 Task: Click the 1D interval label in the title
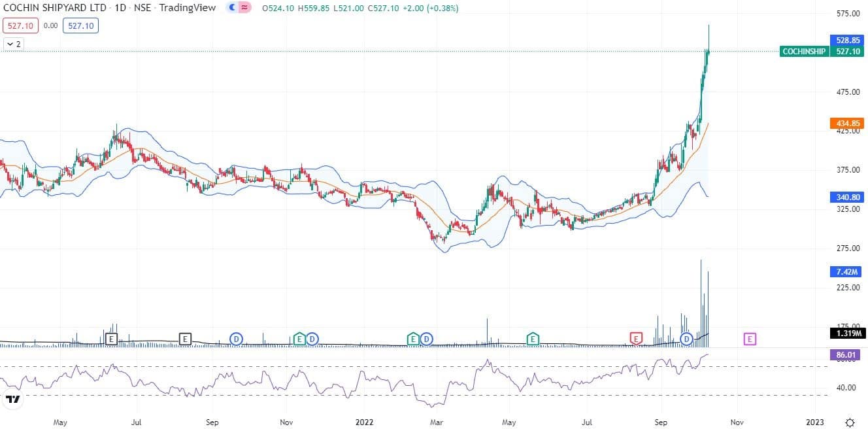[x=120, y=9]
